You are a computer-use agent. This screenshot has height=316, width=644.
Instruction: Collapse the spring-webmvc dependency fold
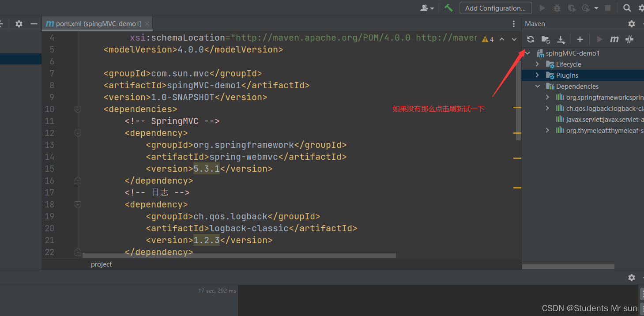tap(78, 132)
